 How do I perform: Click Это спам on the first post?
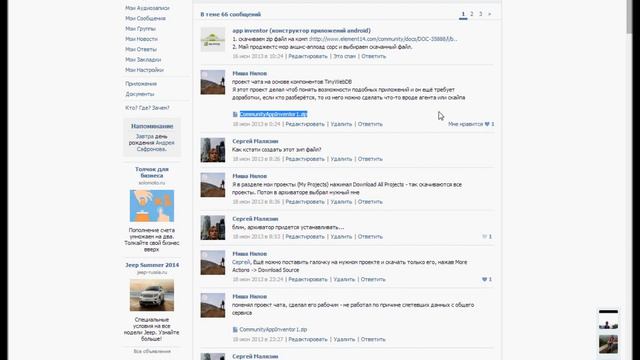[x=344, y=56]
